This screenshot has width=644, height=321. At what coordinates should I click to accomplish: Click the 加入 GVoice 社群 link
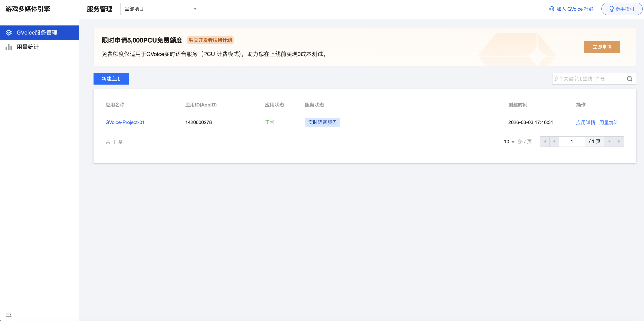coord(574,9)
